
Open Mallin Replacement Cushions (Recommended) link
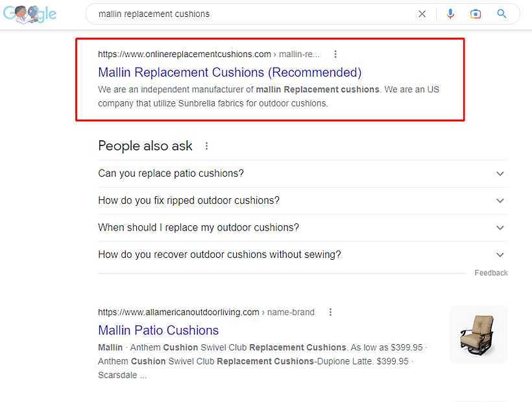point(230,72)
